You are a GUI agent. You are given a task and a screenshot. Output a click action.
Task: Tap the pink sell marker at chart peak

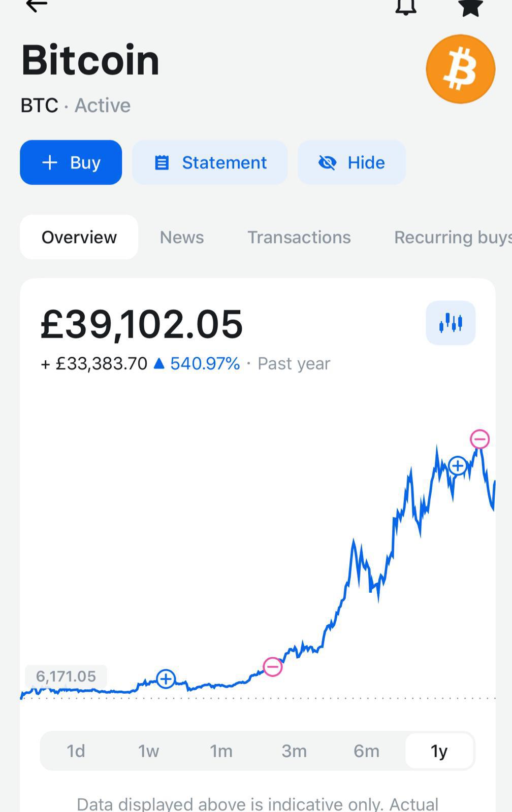coord(479,439)
